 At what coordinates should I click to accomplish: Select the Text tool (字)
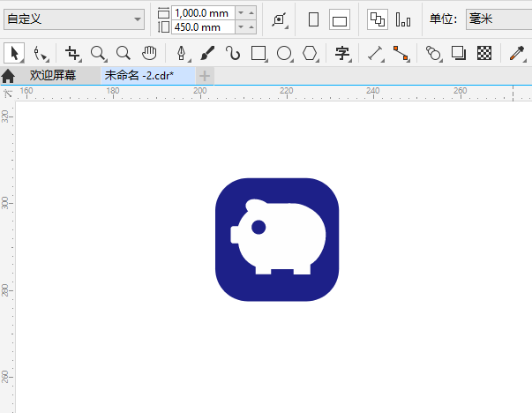point(342,54)
